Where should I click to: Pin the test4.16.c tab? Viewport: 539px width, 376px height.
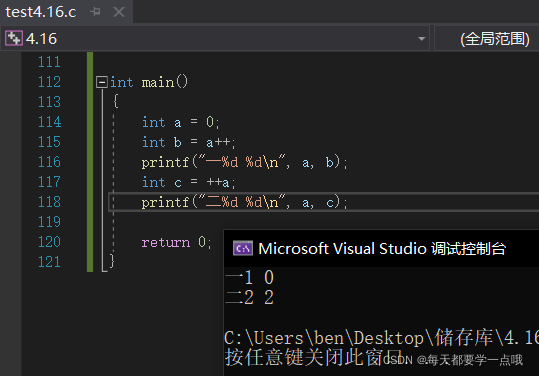[x=95, y=12]
